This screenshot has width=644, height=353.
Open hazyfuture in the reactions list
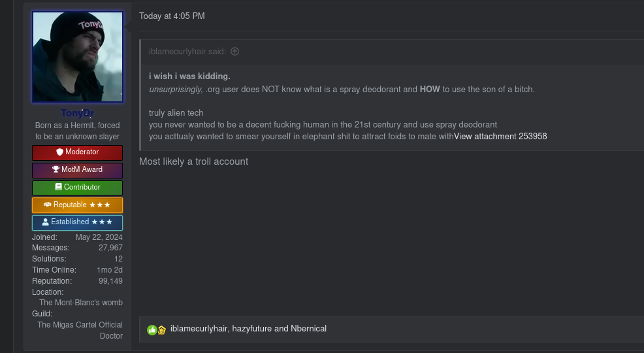click(x=251, y=329)
